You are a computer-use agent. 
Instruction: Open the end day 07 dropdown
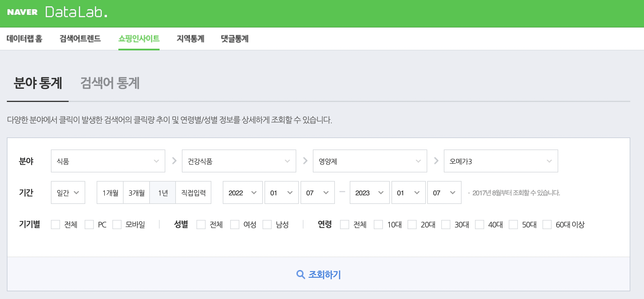(x=444, y=192)
